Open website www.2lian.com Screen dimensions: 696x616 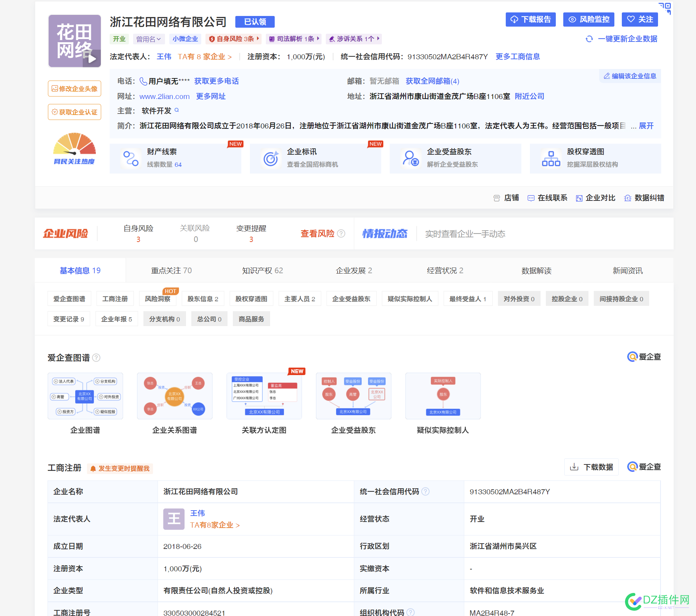click(x=164, y=97)
